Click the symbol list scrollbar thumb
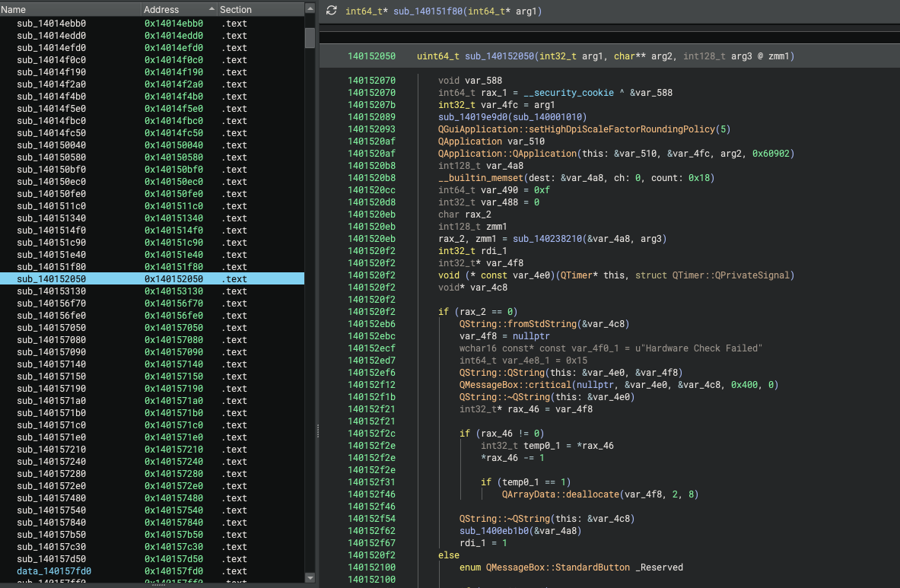The width and height of the screenshot is (900, 588). coord(310,38)
